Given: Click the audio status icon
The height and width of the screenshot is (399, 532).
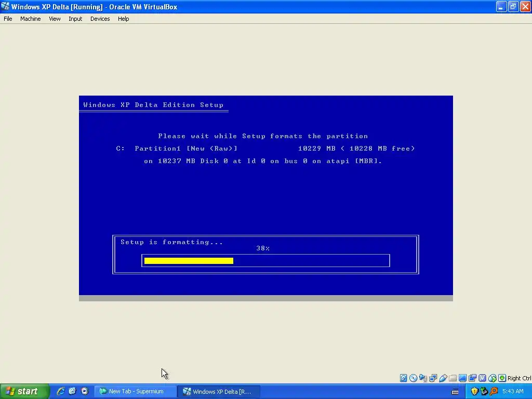Looking at the screenshot, I should [x=423, y=378].
